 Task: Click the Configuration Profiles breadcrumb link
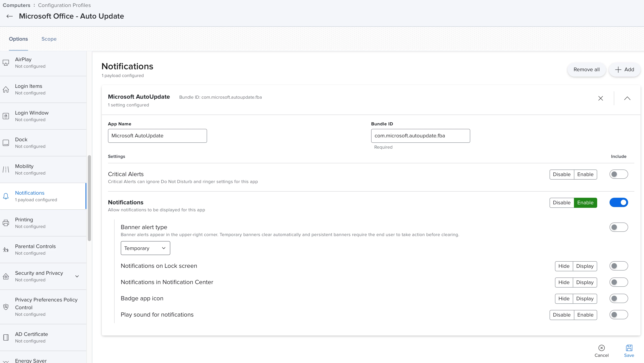coord(64,5)
